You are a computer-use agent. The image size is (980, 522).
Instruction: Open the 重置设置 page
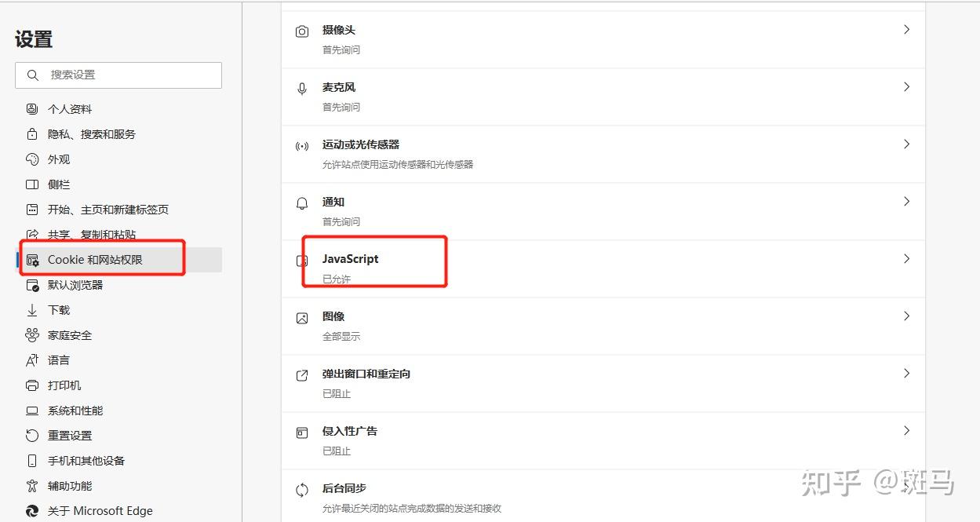coord(67,435)
